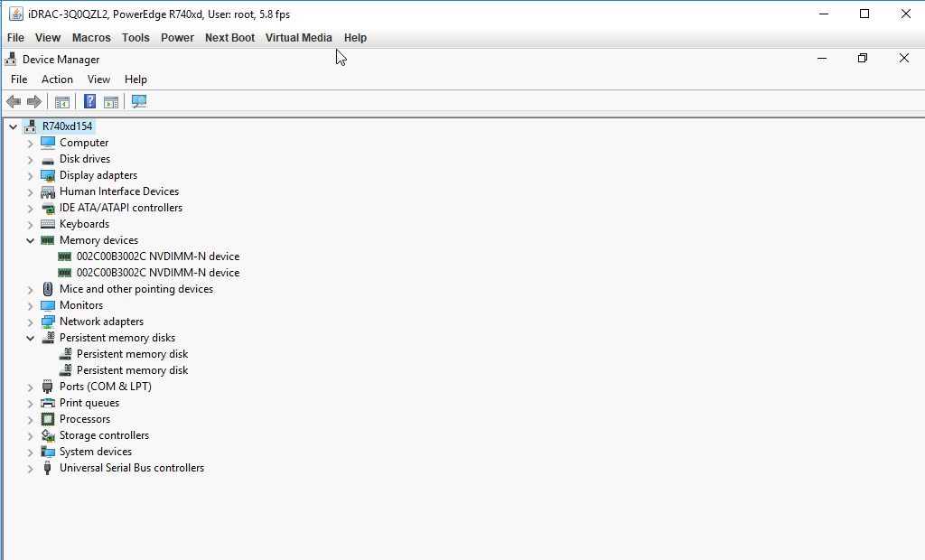The height and width of the screenshot is (560, 925).
Task: Select the Ports (COM & LPT) label
Action: (x=106, y=387)
